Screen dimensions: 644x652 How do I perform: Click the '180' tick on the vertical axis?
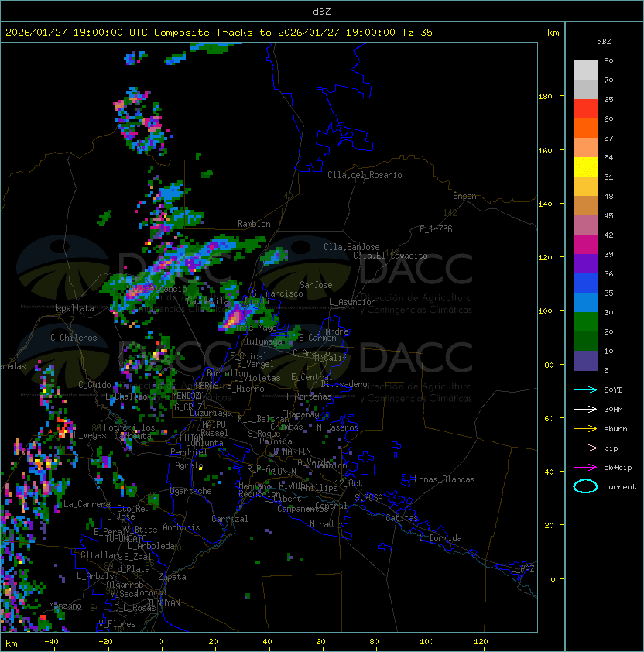point(545,97)
